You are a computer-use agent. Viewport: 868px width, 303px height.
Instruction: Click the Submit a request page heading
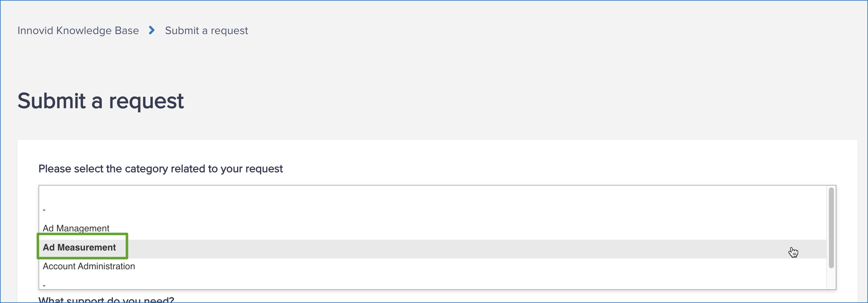(x=101, y=100)
